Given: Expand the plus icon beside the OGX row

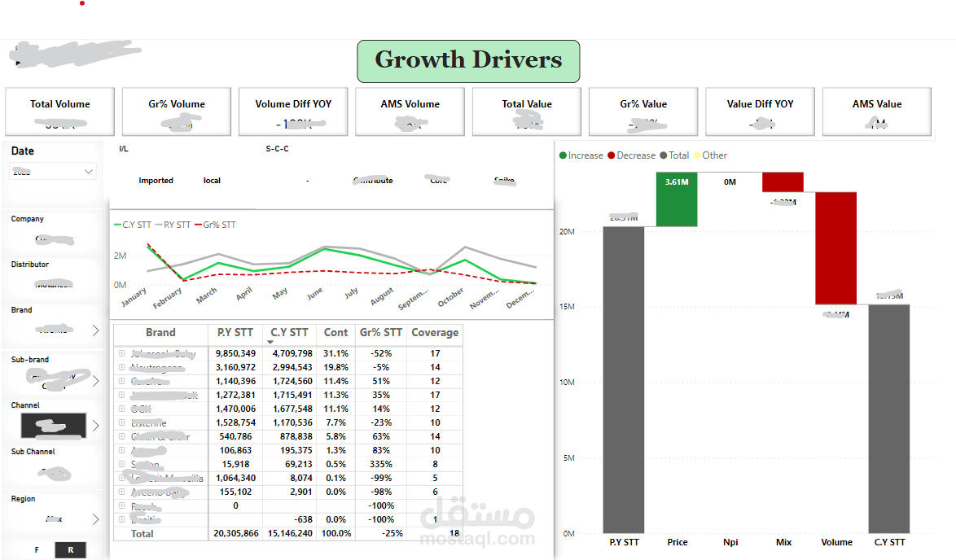Looking at the screenshot, I should [x=121, y=409].
